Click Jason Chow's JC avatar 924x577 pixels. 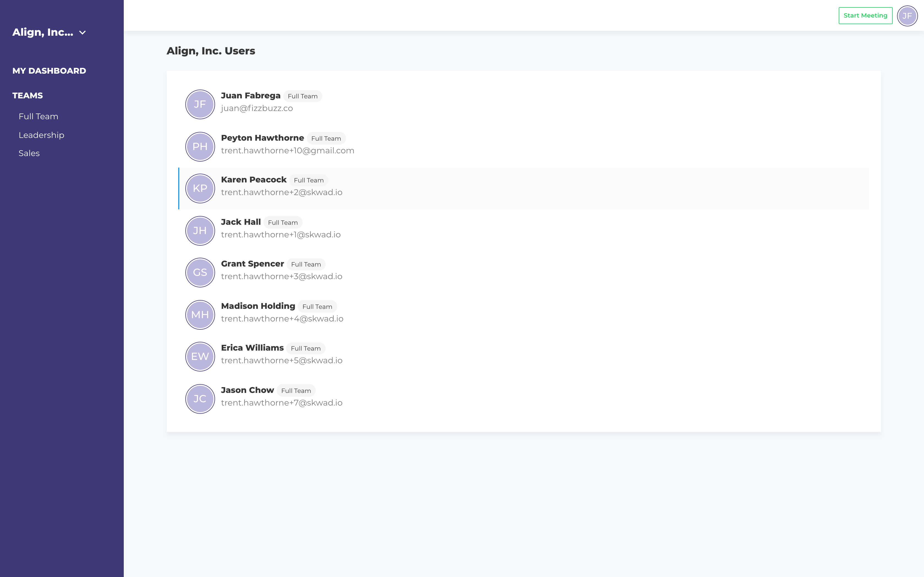pos(200,398)
